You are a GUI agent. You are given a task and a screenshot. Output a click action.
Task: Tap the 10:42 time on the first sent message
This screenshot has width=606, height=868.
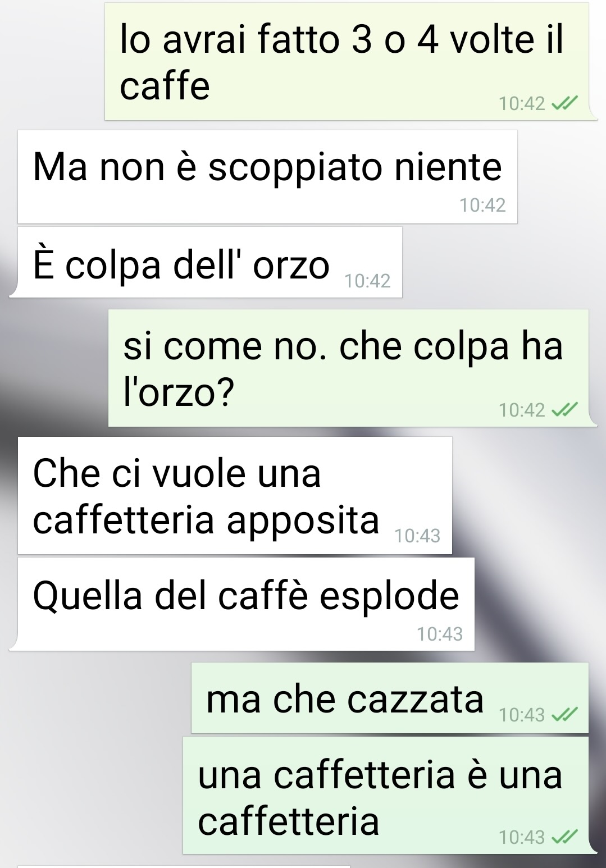coord(522,103)
